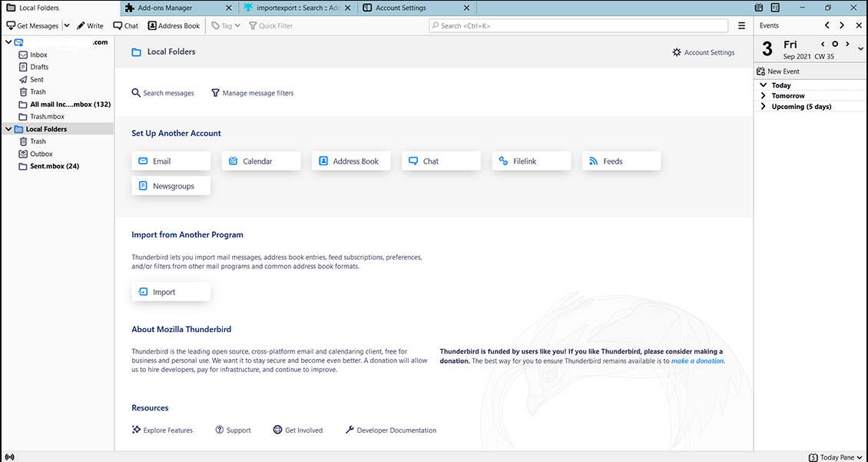Open the Get Messages dropdown arrow

pyautogui.click(x=66, y=25)
